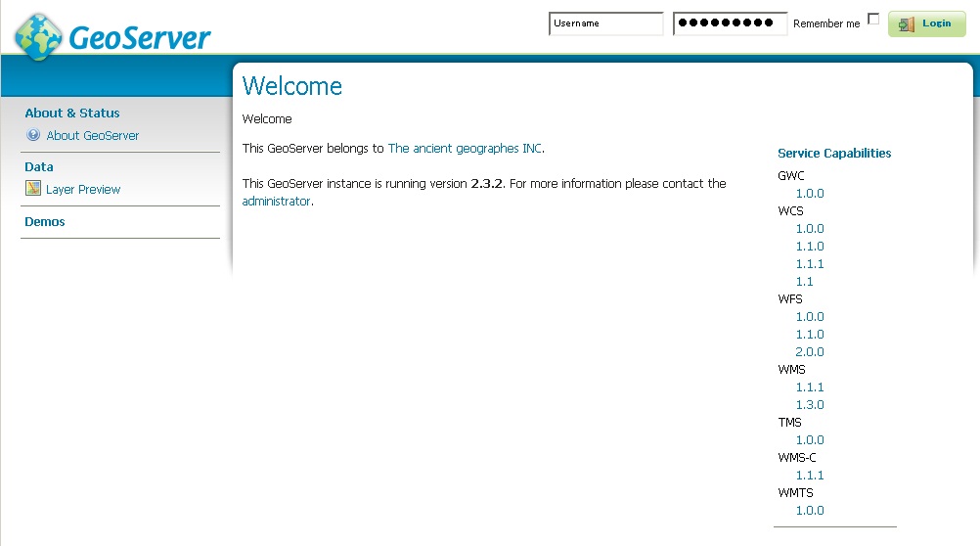
Task: Select the About & Status section heading
Action: click(72, 114)
